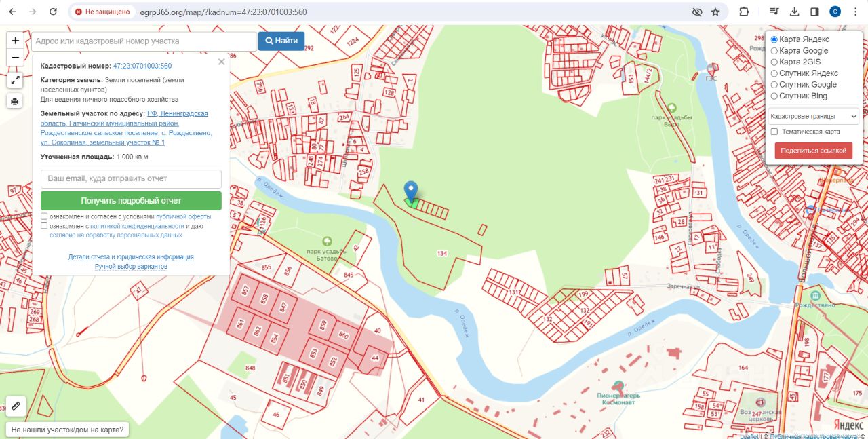Viewport: 868px width, 439px height.
Task: Select the 'Карта Google' base layer
Action: coord(774,51)
